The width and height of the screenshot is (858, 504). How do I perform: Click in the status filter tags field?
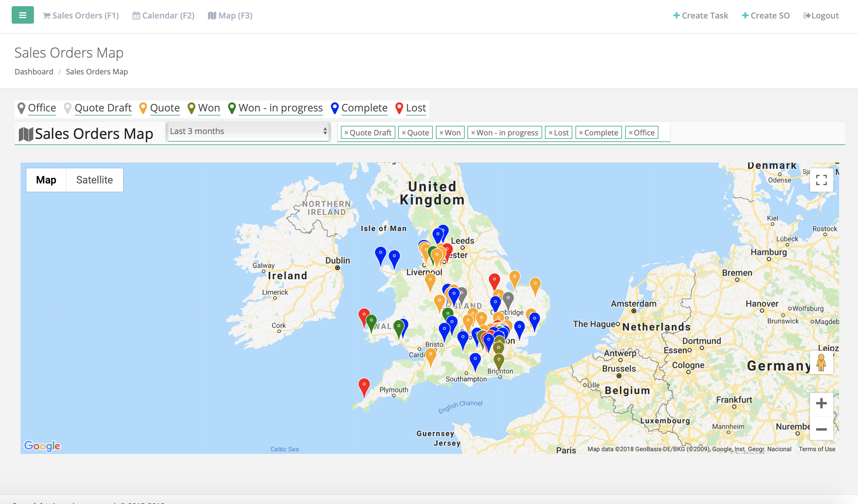[664, 133]
